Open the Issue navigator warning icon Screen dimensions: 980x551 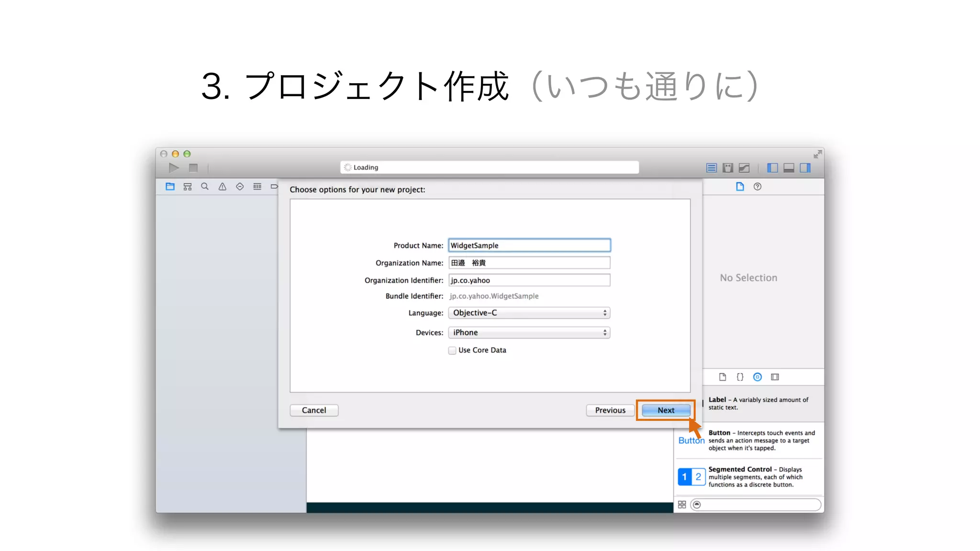point(223,187)
